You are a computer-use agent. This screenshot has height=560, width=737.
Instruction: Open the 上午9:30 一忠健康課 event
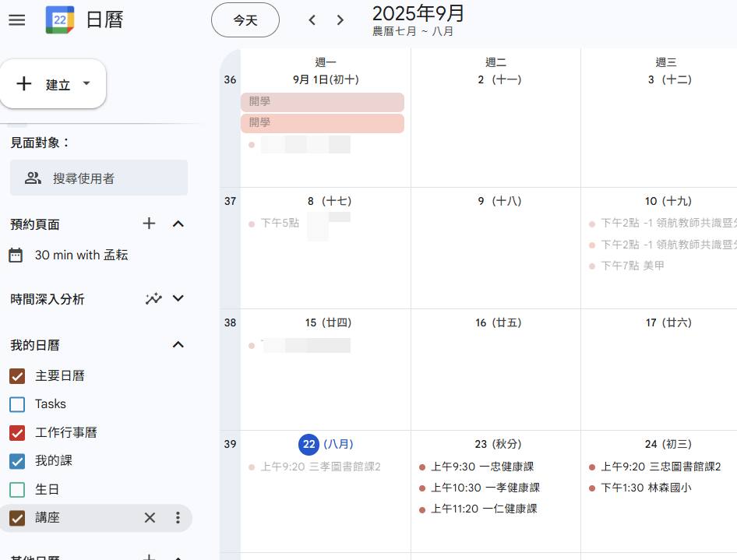tap(481, 467)
